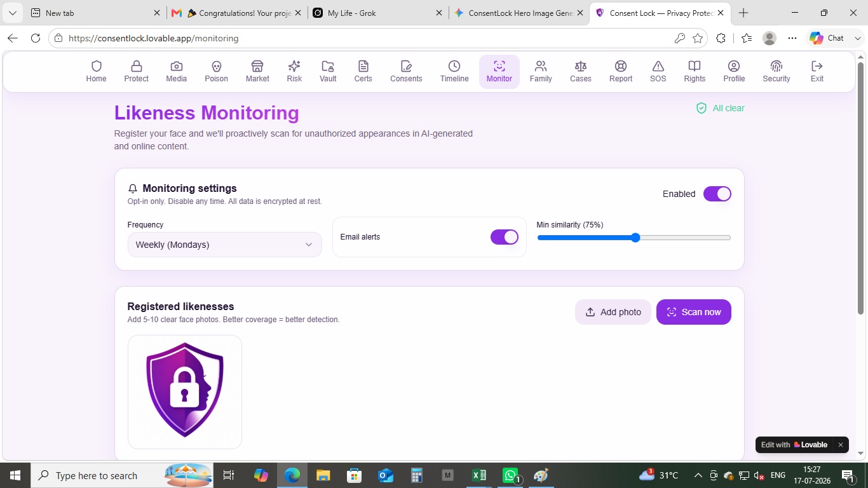The image size is (868, 488).
Task: Add this page to favorites star
Action: pyautogui.click(x=698, y=38)
